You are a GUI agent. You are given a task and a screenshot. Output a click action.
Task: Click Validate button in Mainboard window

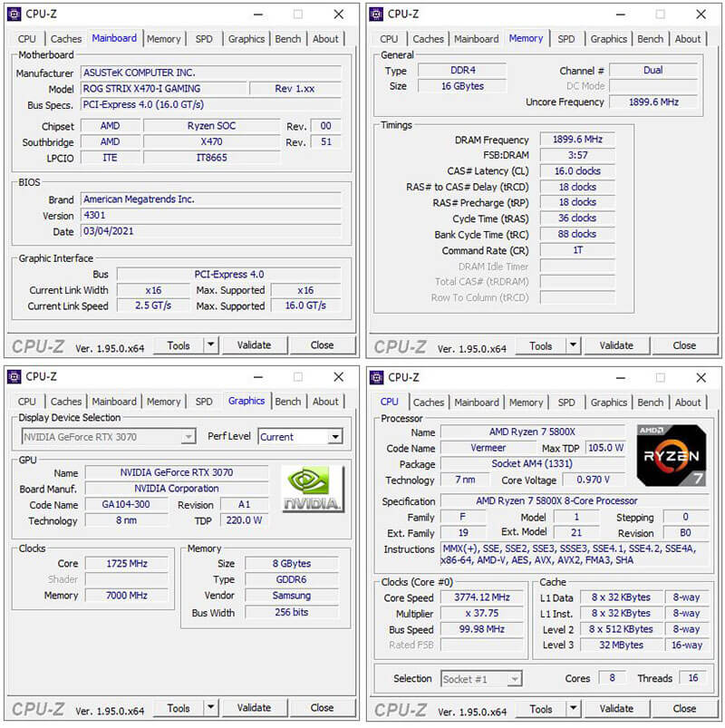pos(254,345)
